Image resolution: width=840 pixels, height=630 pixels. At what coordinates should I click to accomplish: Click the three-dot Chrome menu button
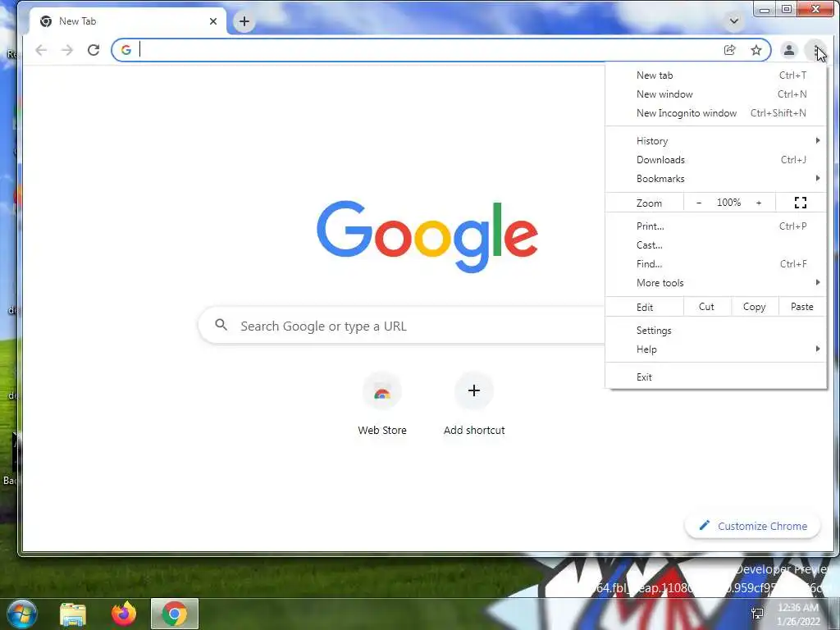point(816,50)
